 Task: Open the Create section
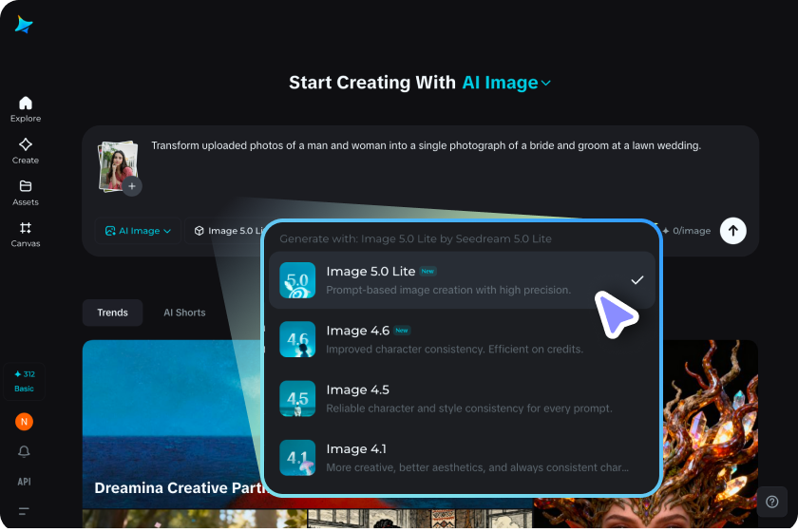click(x=26, y=151)
